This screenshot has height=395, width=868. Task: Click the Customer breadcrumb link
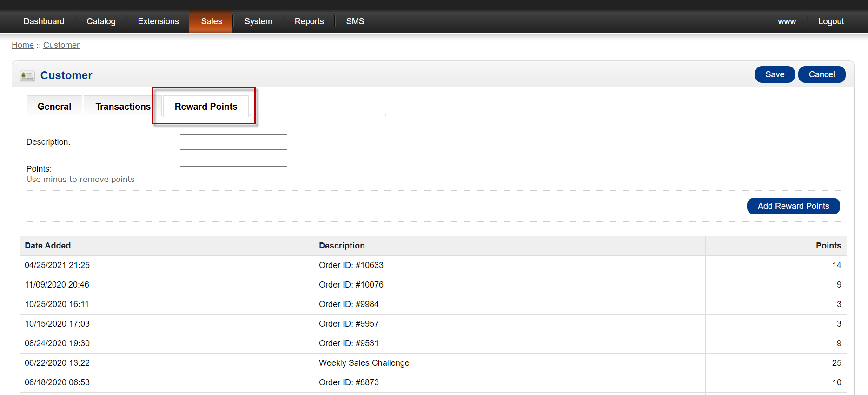pos(61,45)
